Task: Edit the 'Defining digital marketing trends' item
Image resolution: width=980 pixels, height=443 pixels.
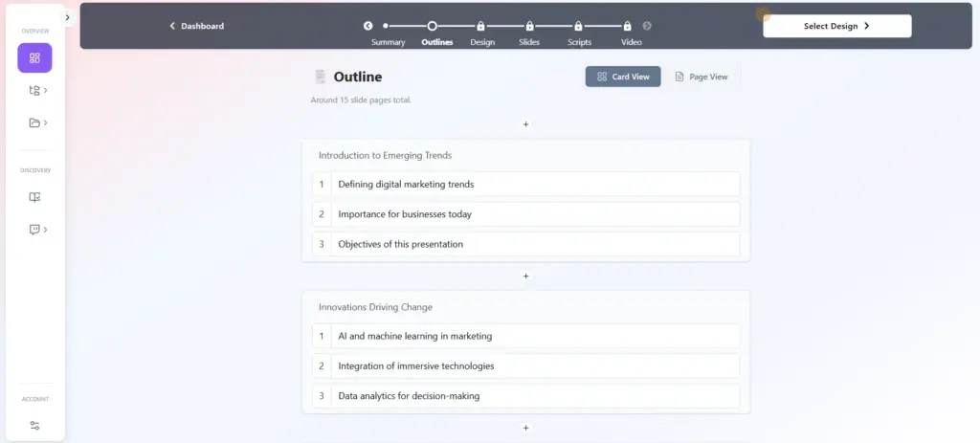Action: [534, 184]
